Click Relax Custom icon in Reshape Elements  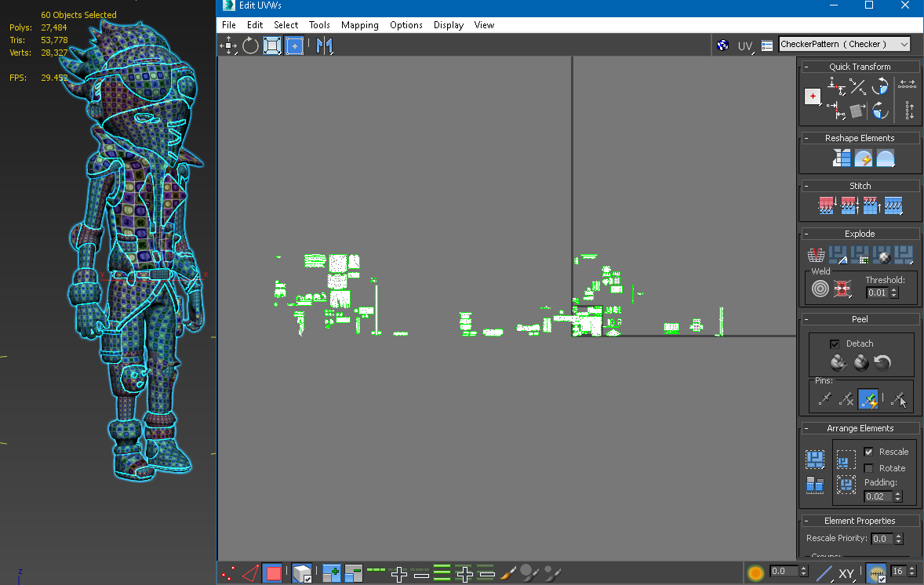[x=885, y=158]
